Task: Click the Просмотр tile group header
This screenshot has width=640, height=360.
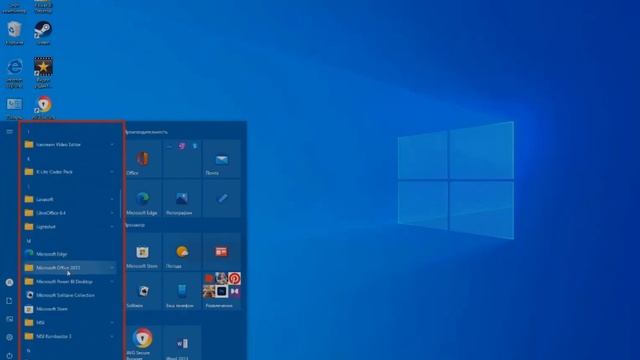Action: [135, 225]
